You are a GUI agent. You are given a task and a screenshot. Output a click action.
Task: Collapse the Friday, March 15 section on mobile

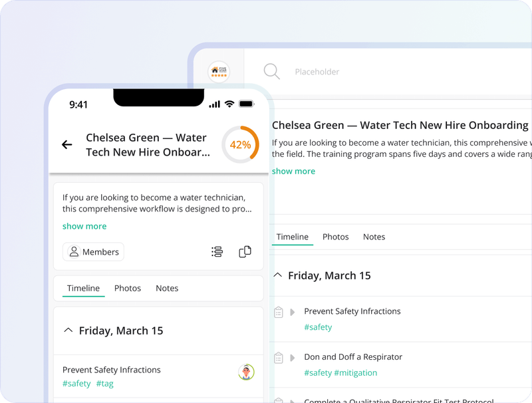point(69,331)
